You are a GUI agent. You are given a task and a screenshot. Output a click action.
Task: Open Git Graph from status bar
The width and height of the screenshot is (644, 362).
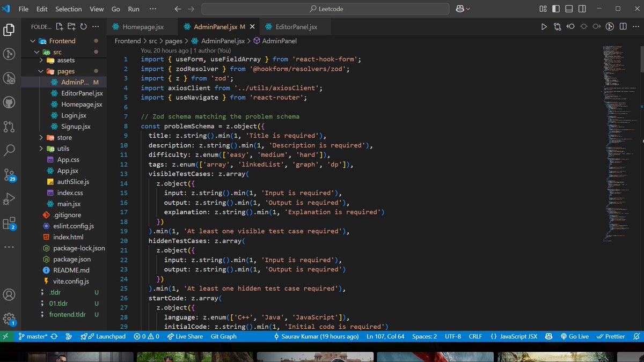(223, 336)
